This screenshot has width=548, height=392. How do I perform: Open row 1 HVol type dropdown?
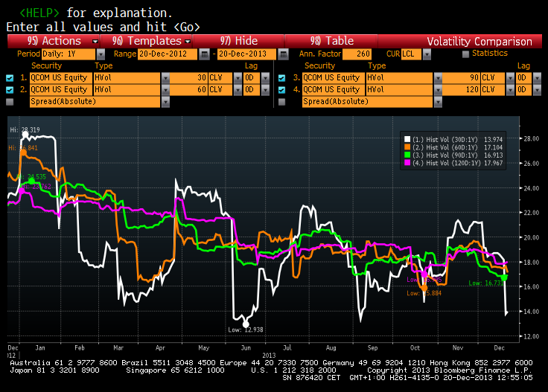click(165, 78)
